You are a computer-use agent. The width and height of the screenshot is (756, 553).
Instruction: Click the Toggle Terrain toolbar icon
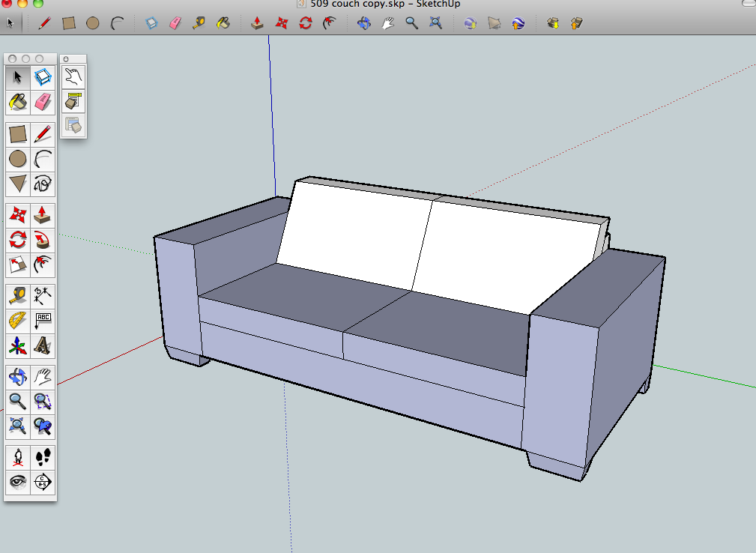pyautogui.click(x=495, y=23)
